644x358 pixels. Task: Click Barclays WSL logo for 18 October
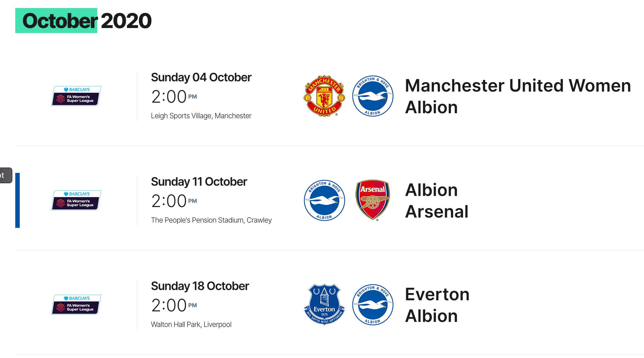[x=76, y=305]
